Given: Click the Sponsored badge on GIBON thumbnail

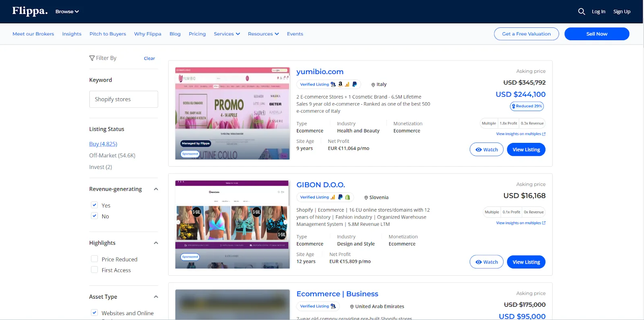Looking at the screenshot, I should pos(190,257).
